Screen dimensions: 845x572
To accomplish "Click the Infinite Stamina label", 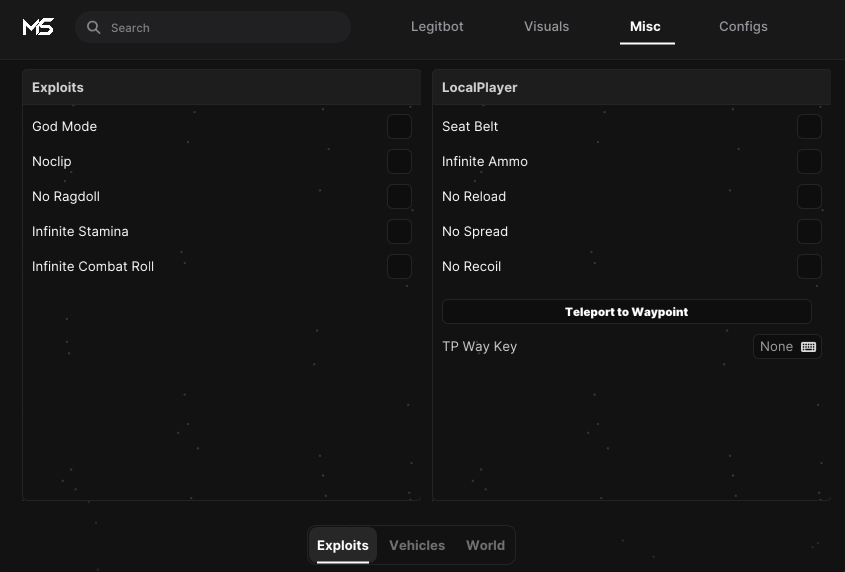I will tap(80, 231).
